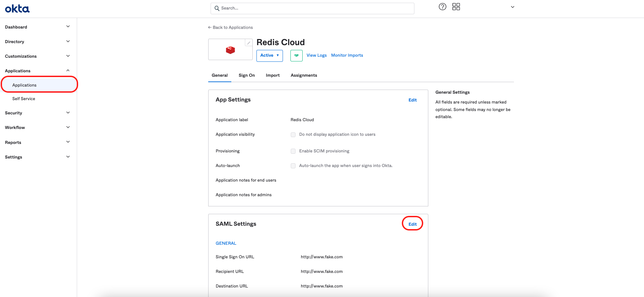Open the apps grid icon
Viewport: 644px width, 297px height.
click(456, 7)
